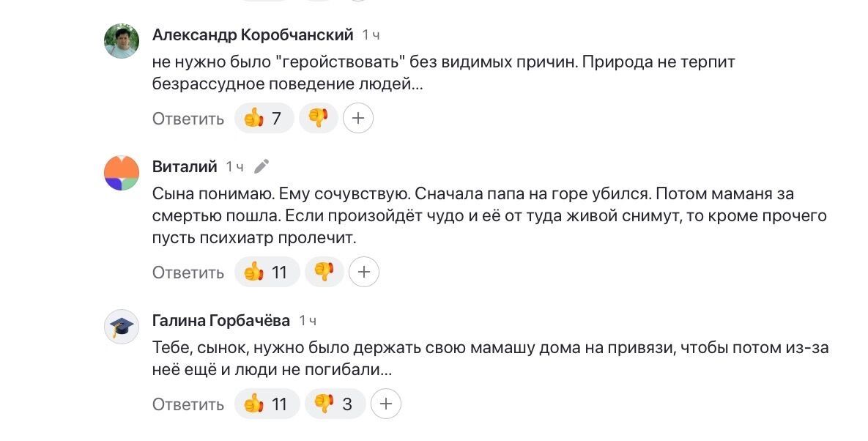Thumbs down Виталий's comment
The image size is (868, 441).
coord(324,273)
